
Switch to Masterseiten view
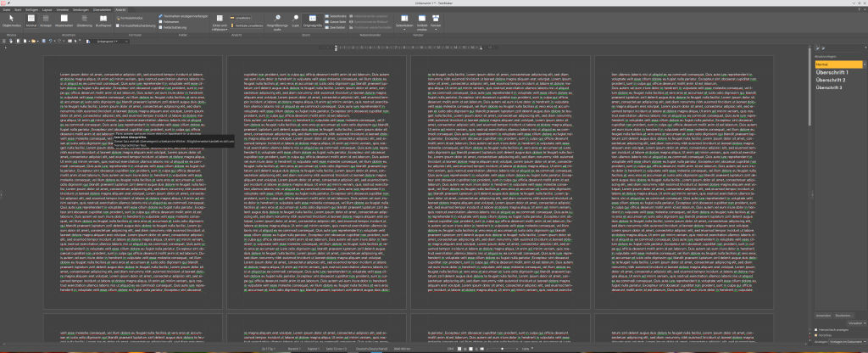tap(63, 21)
